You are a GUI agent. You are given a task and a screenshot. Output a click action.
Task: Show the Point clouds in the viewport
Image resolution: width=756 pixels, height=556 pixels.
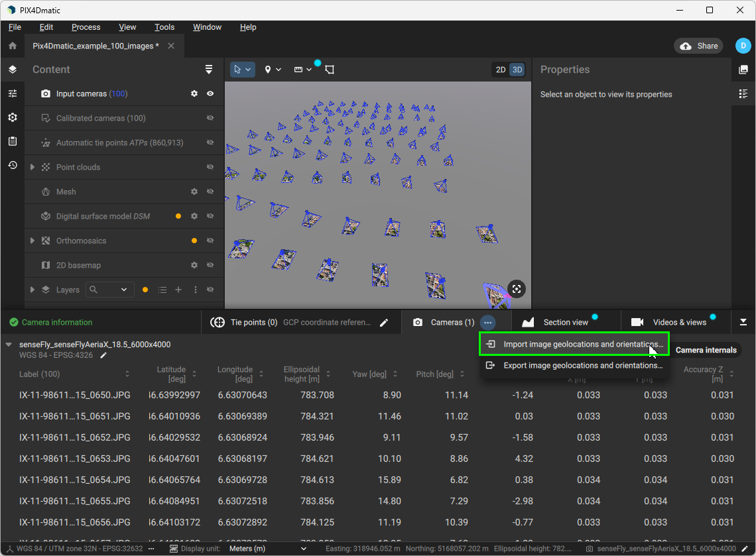[x=210, y=167]
